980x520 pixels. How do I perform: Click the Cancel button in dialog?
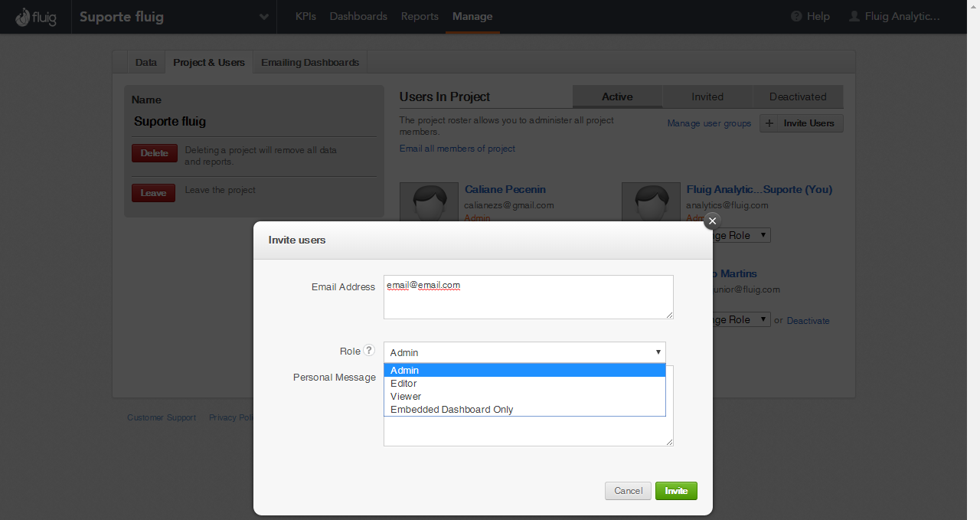click(628, 491)
